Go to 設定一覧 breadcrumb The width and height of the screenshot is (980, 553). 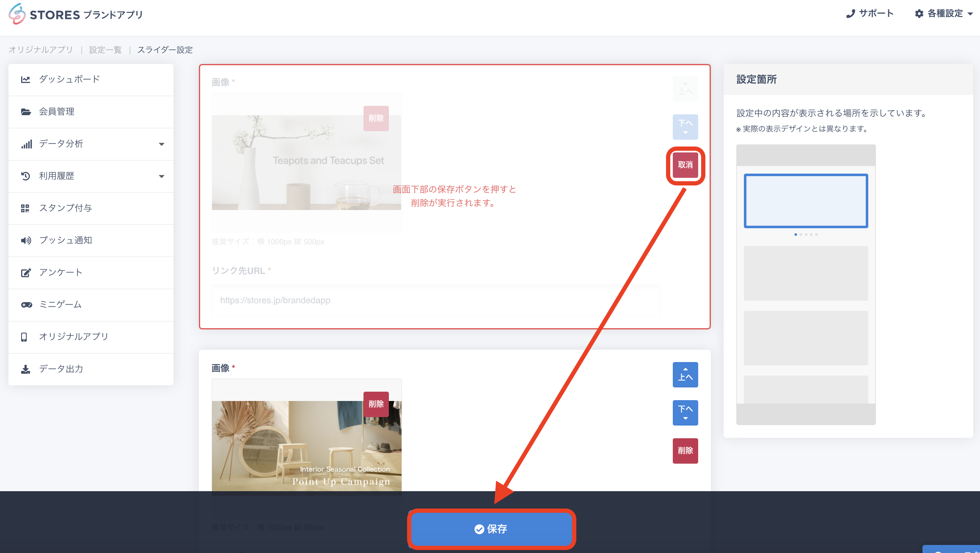point(105,50)
